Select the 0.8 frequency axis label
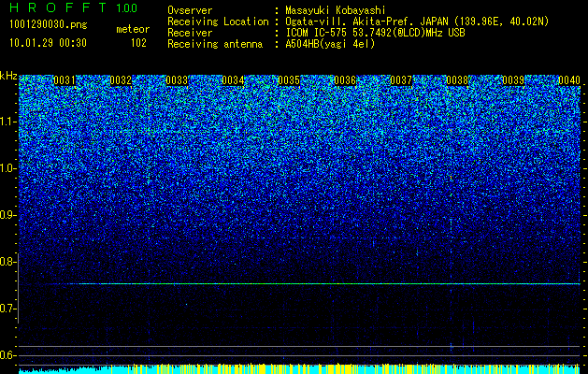This screenshot has width=588, height=374. coord(7,262)
